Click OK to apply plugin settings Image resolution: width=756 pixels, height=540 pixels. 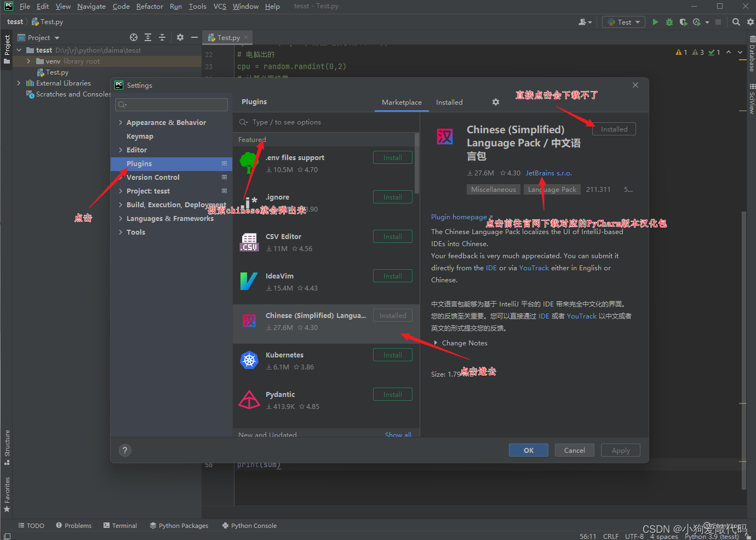tap(528, 450)
